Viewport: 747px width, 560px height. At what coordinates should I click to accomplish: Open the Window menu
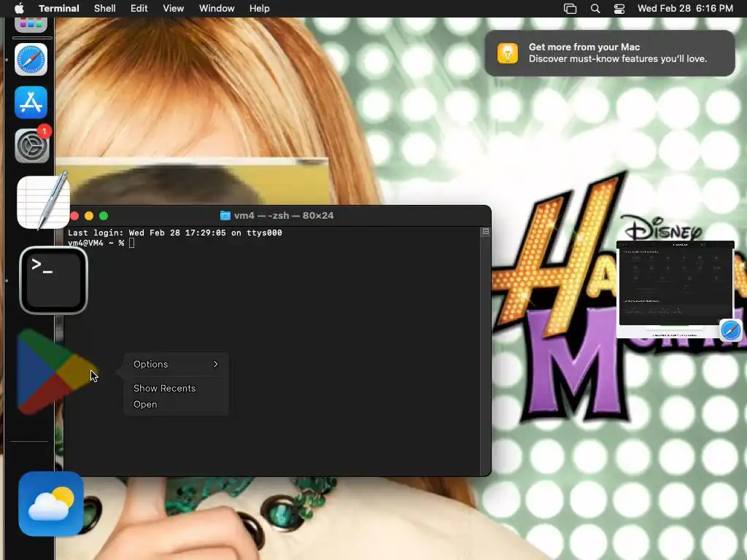217,9
